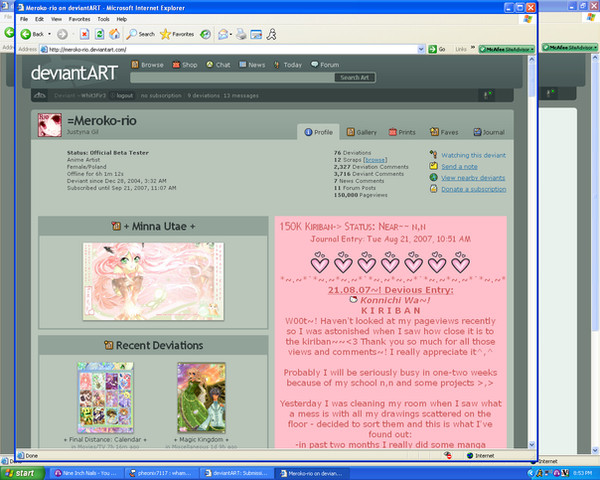
Task: Click the Refresh icon in IE toolbar
Action: coord(99,34)
